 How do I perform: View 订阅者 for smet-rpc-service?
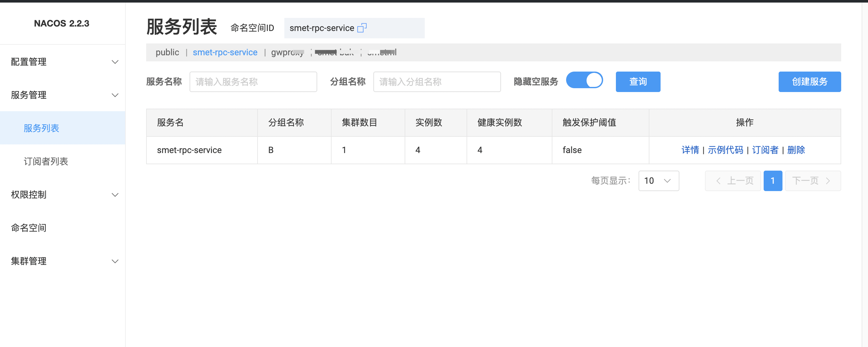(x=765, y=150)
